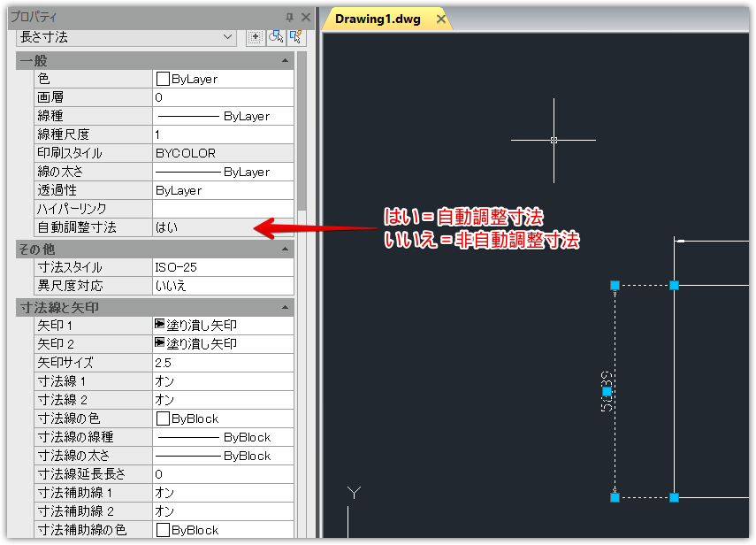Select the 画層 value field
756x545 pixels.
tap(223, 97)
